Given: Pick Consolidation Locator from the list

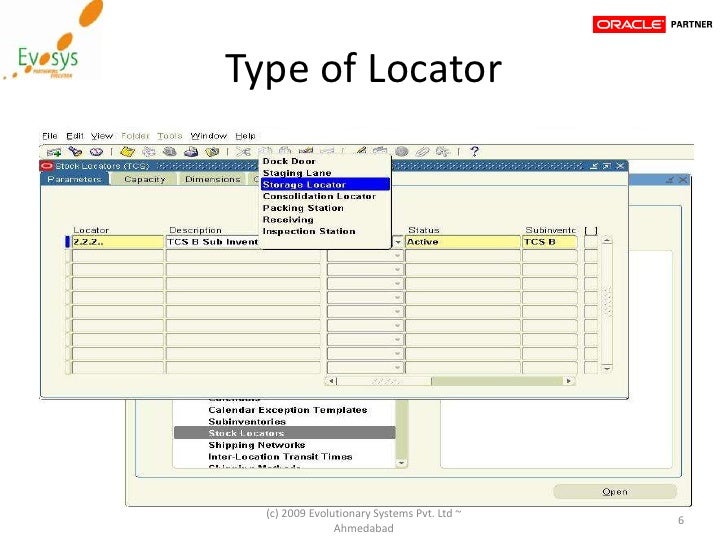Looking at the screenshot, I should click(x=325, y=196).
